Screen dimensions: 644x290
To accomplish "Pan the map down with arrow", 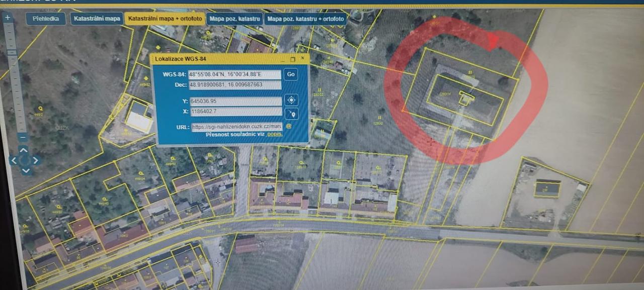I will (x=26, y=171).
